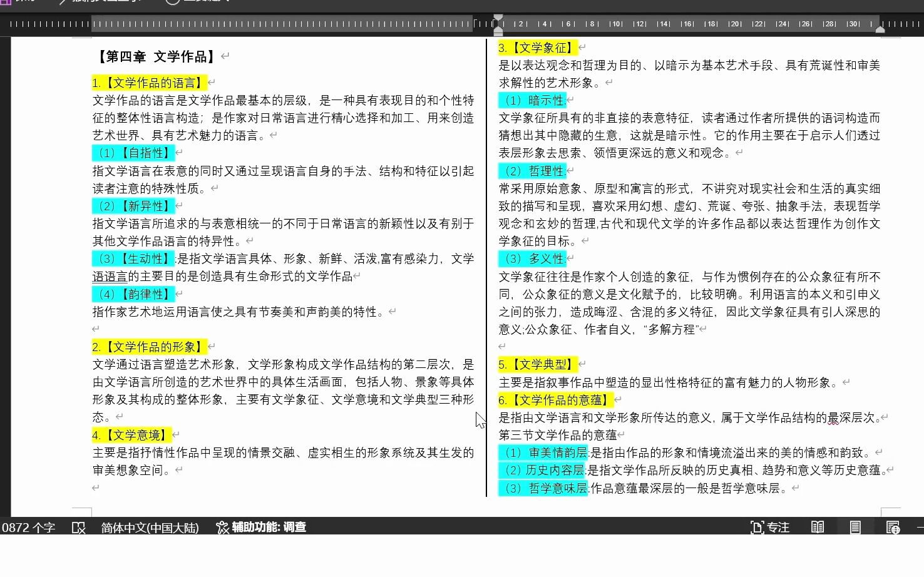
Task: Click the line starting 指作家艺术地运用语言
Action: click(239, 312)
